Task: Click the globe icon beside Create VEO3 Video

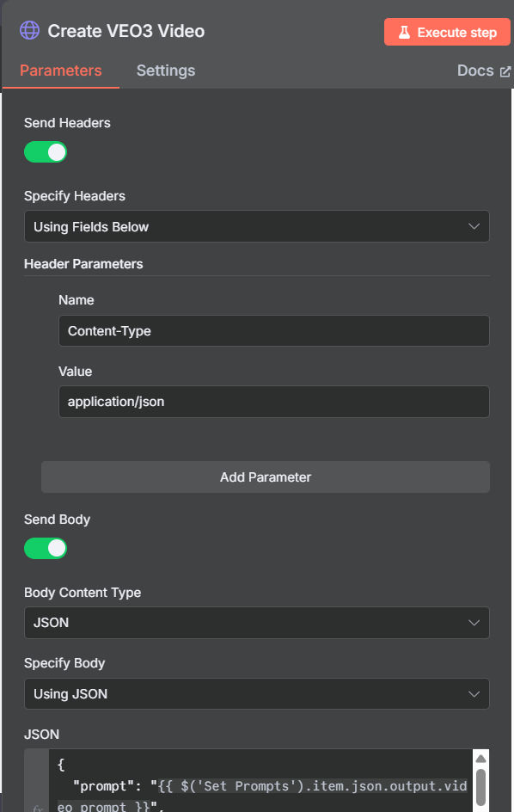Action: click(29, 30)
